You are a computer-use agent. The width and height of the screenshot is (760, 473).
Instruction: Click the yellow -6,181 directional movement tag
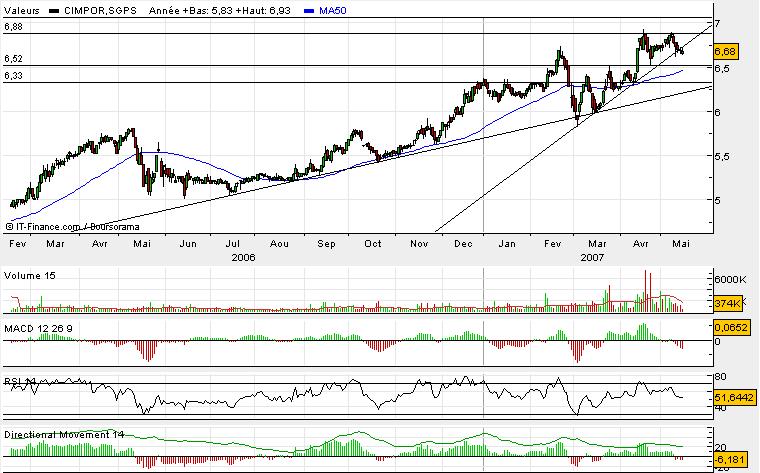coord(729,458)
